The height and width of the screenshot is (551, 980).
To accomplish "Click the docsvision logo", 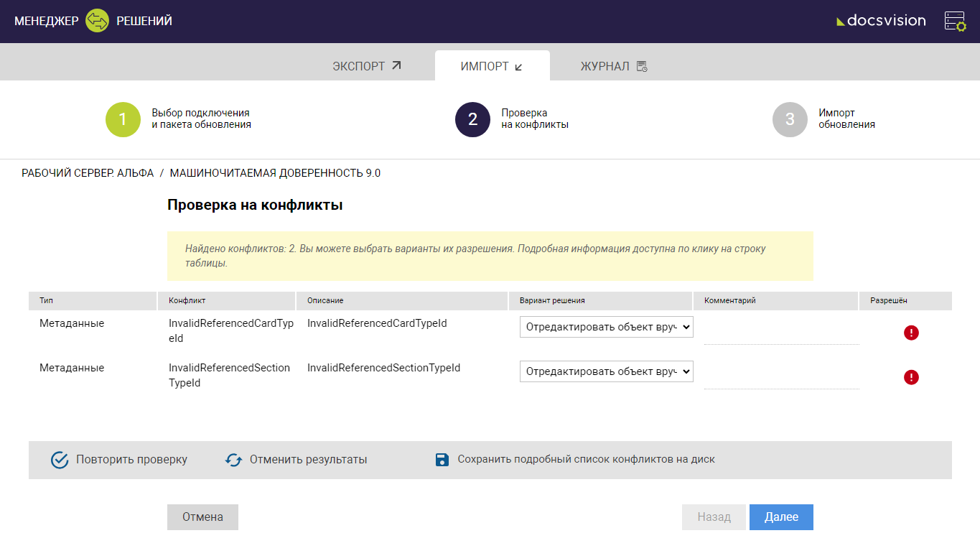I will pos(881,21).
